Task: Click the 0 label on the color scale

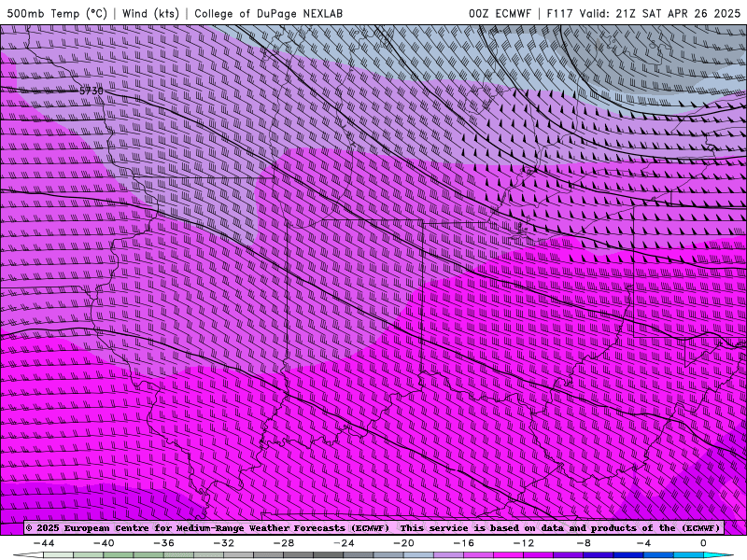Action: click(x=703, y=543)
